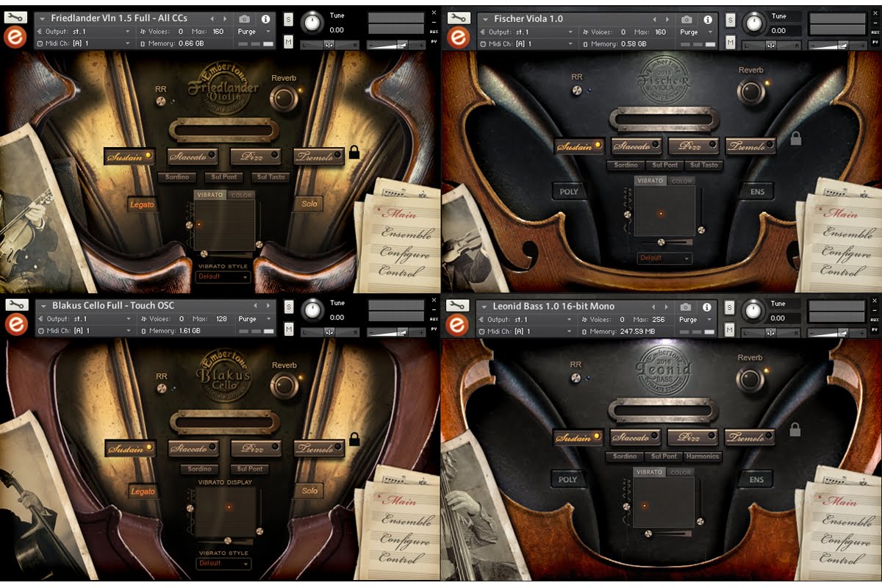Take snapshot with Friedlander Violin camera icon

click(x=245, y=18)
